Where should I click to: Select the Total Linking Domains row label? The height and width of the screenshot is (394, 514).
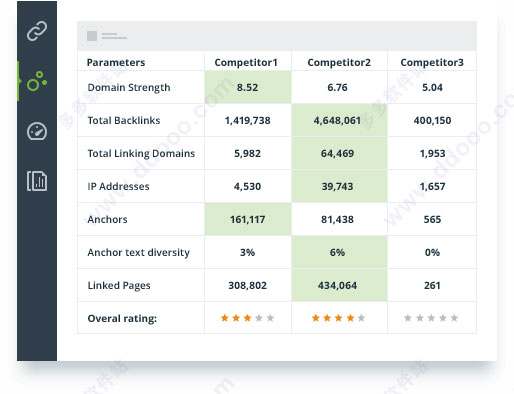tap(141, 153)
